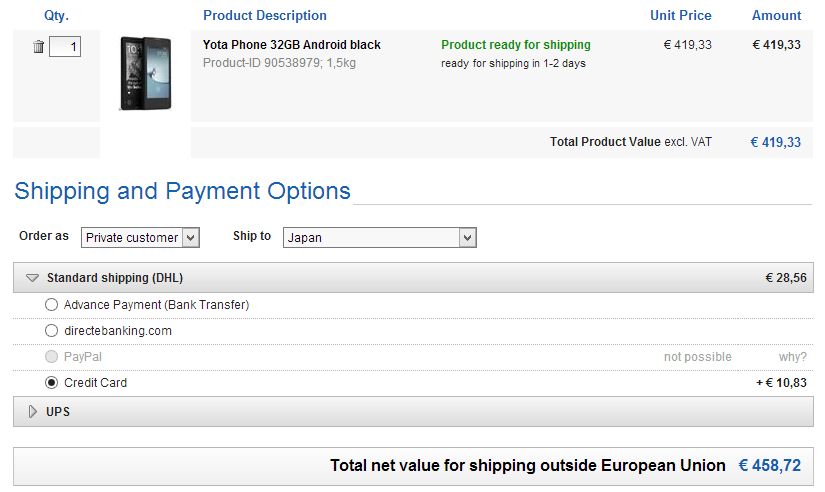Open the Yota Phone 32GB product title
The height and width of the screenshot is (492, 825).
pos(291,45)
